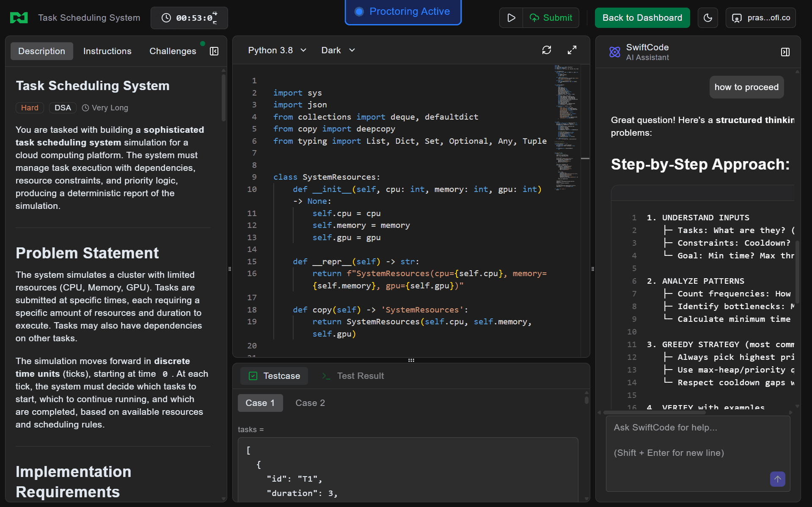Submit the solution
The width and height of the screenshot is (812, 507).
[x=551, y=18]
